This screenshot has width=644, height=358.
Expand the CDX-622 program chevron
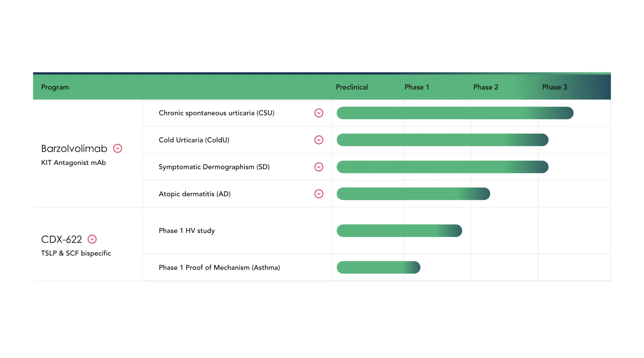92,239
